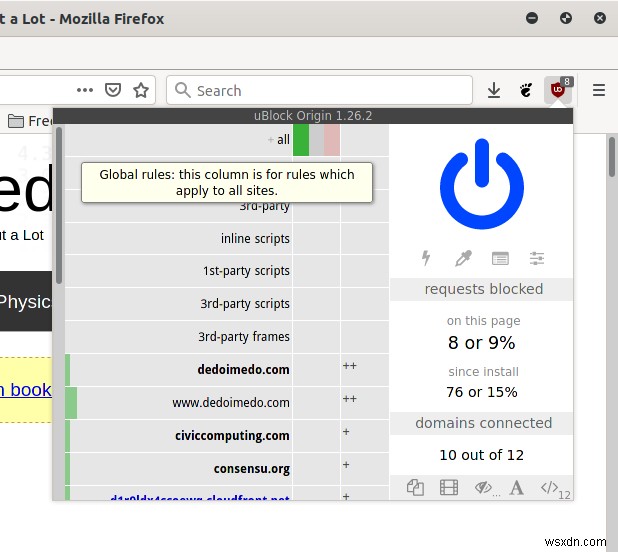Viewport: 618px width, 552px height.
Task: Open the element picker (eyedropper icon)
Action: [463, 258]
